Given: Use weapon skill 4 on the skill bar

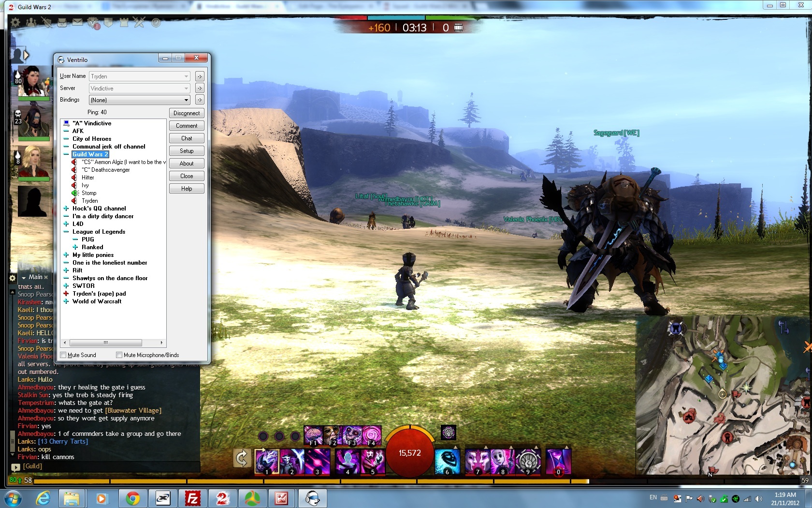Looking at the screenshot, I should (x=348, y=462).
